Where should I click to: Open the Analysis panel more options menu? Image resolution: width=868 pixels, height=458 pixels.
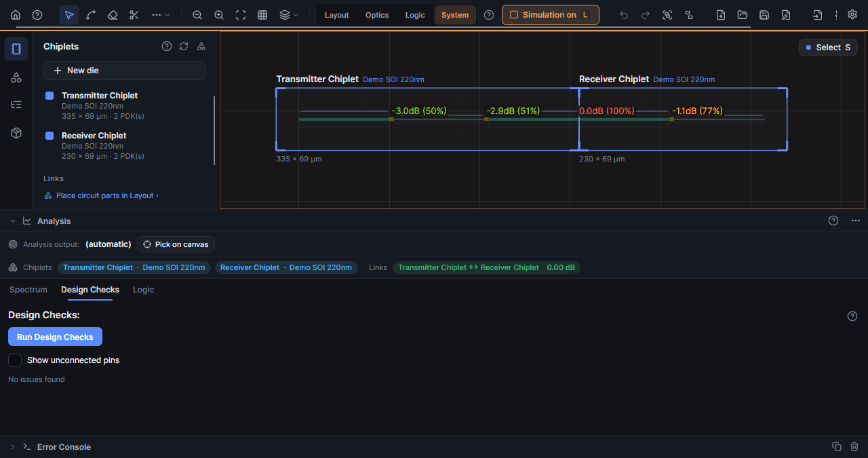click(856, 221)
